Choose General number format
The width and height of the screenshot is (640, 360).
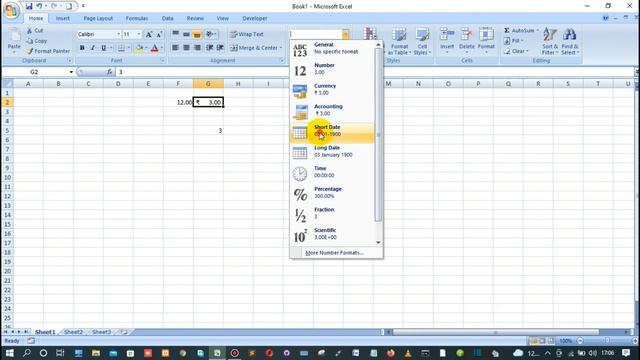(332, 49)
